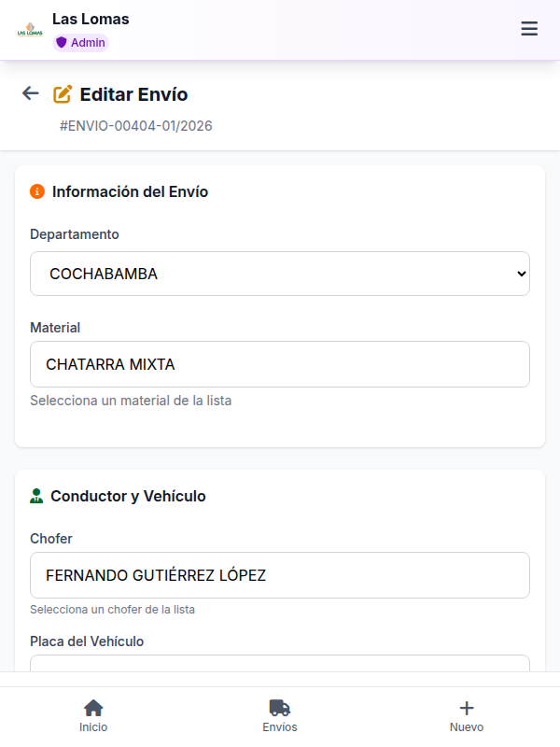This screenshot has height=747, width=560.
Task: Select Nuevo in the bottom navigation
Action: coord(466,714)
